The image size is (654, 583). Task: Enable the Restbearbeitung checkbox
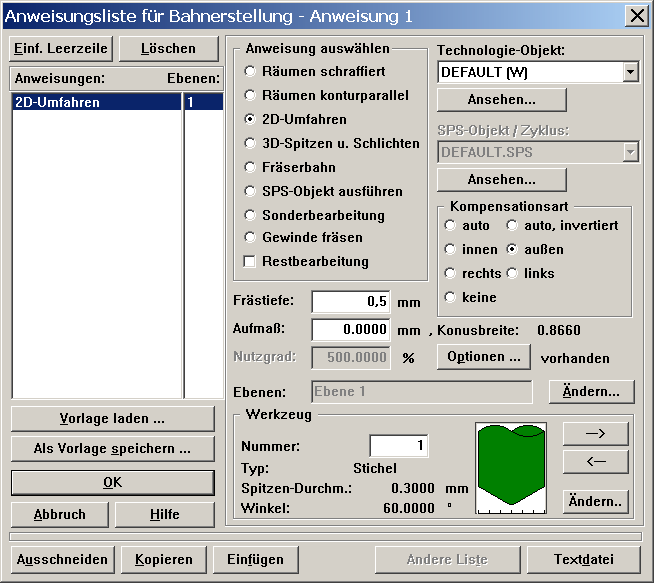pos(251,261)
